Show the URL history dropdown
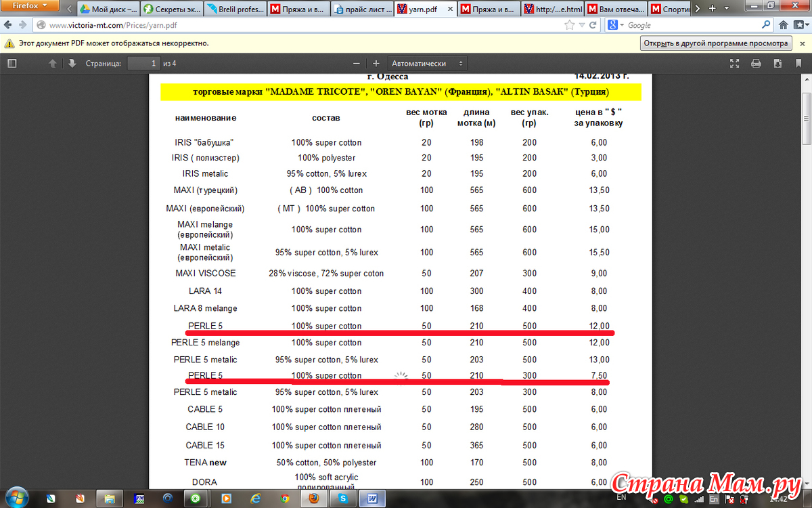 tap(581, 25)
